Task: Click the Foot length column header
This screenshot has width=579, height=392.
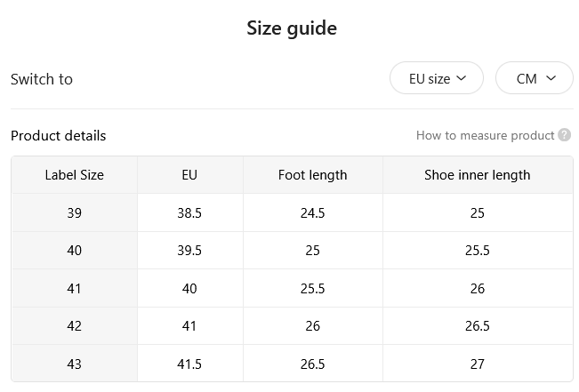Action: click(x=313, y=175)
